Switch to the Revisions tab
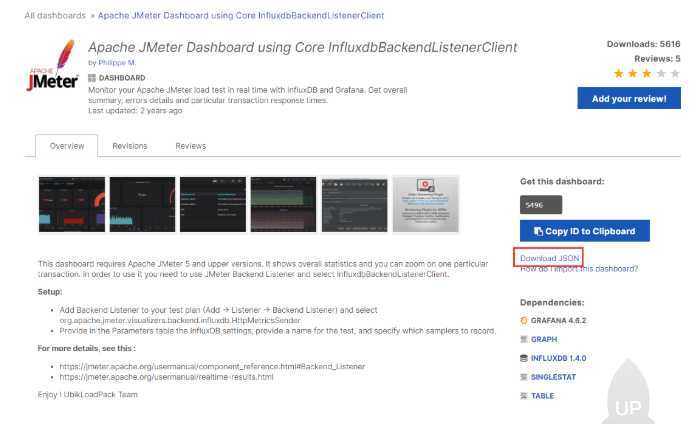 pyautogui.click(x=130, y=146)
